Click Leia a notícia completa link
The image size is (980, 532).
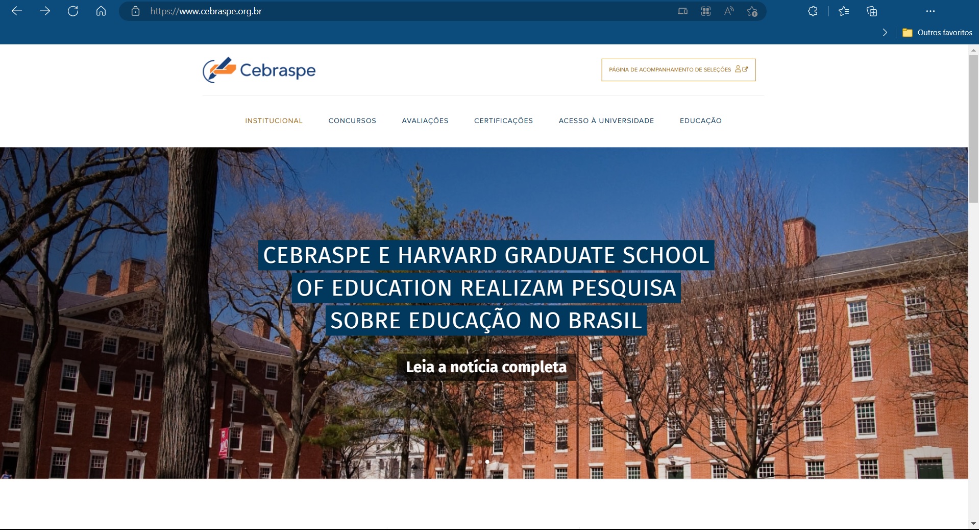click(486, 367)
